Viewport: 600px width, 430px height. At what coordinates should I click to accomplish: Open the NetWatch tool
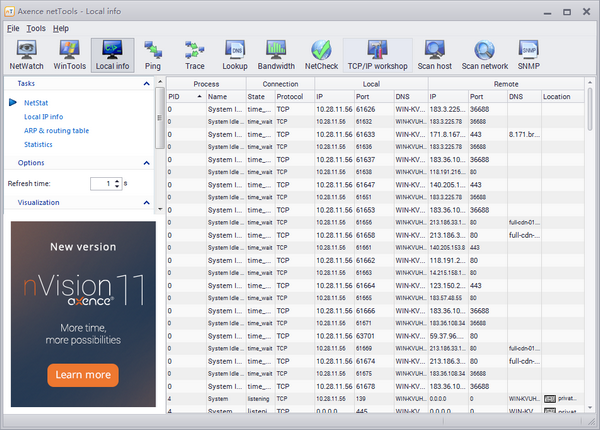26,54
